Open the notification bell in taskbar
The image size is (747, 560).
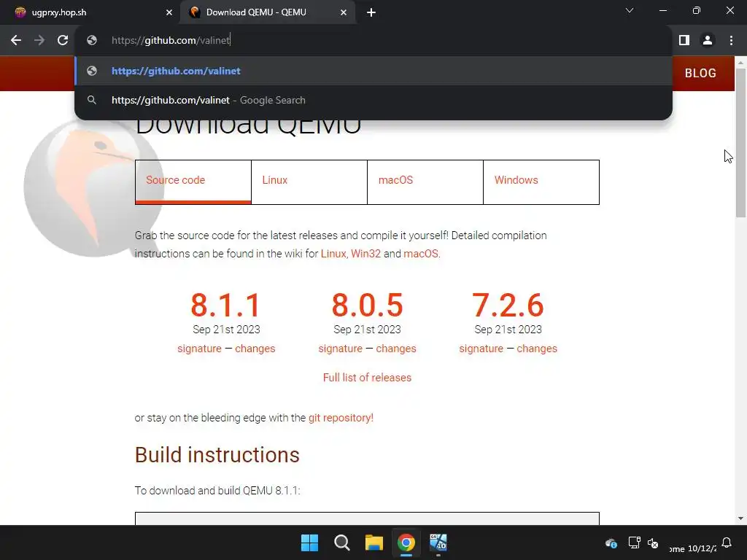click(x=727, y=542)
